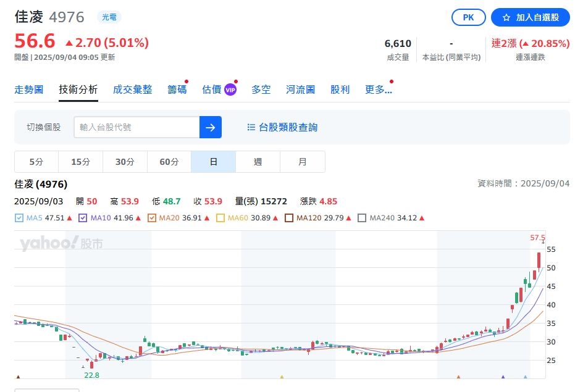Click the blue arrow search submit icon
575x392 pixels.
point(211,127)
